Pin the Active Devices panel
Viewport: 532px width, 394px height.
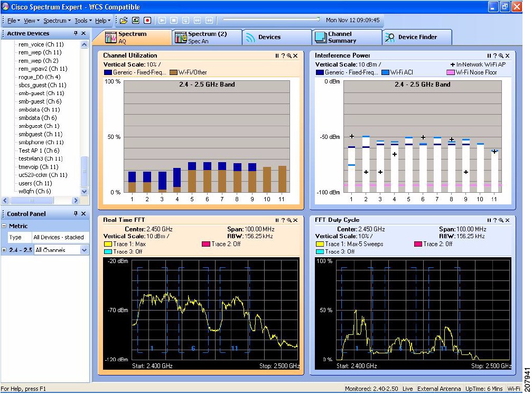[x=76, y=33]
